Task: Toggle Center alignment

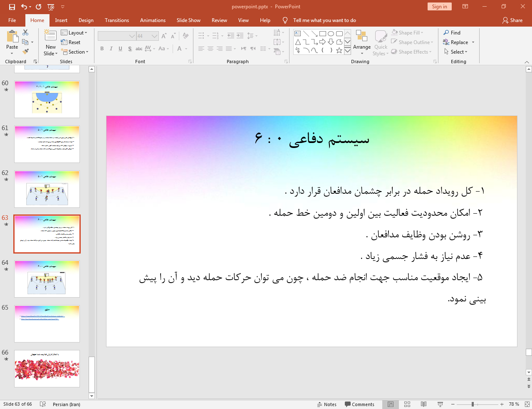Action: [210, 49]
